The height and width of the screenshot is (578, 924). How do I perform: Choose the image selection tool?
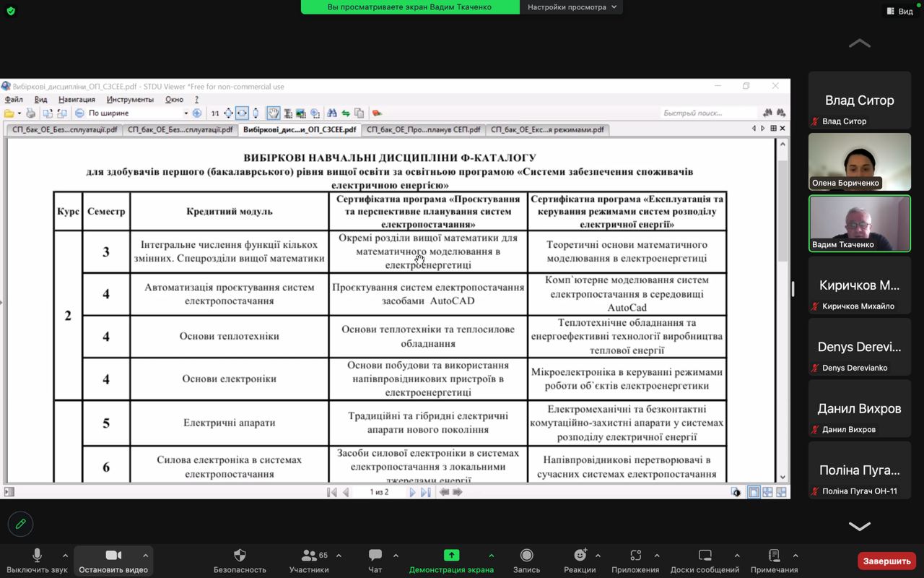301,113
